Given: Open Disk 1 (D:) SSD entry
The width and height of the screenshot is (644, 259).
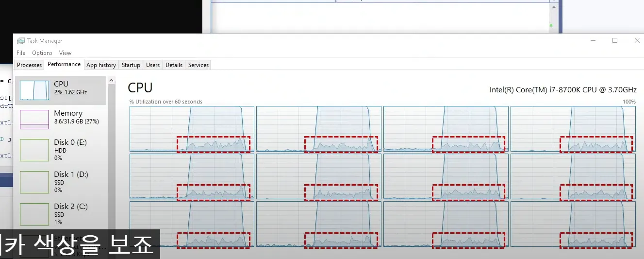Looking at the screenshot, I should pyautogui.click(x=60, y=182).
